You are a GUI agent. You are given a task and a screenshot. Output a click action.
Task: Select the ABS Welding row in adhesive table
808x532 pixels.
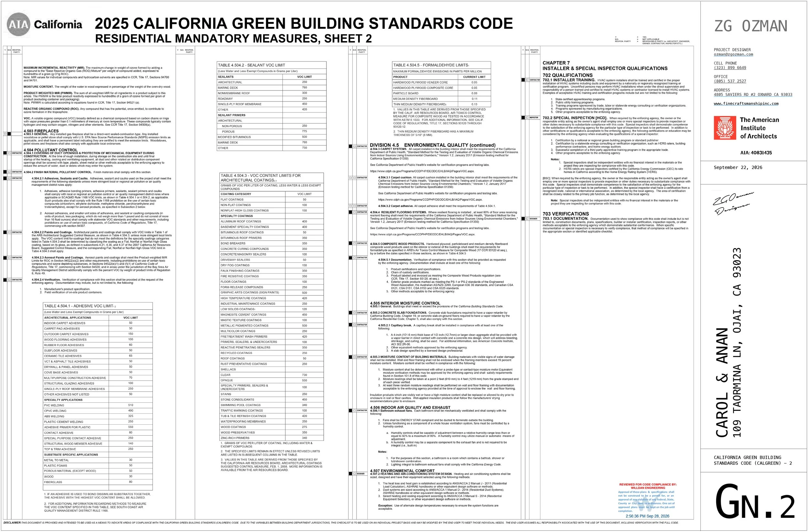click(x=98, y=416)
